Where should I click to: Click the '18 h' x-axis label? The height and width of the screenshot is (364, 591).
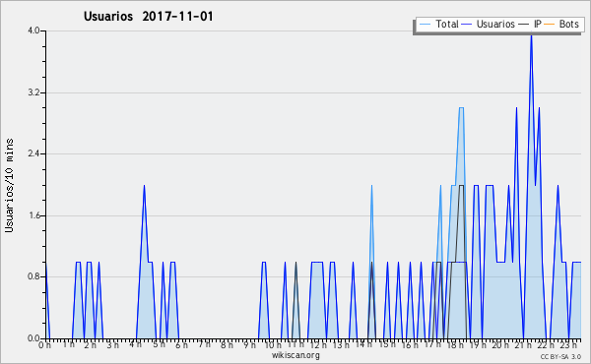point(455,344)
